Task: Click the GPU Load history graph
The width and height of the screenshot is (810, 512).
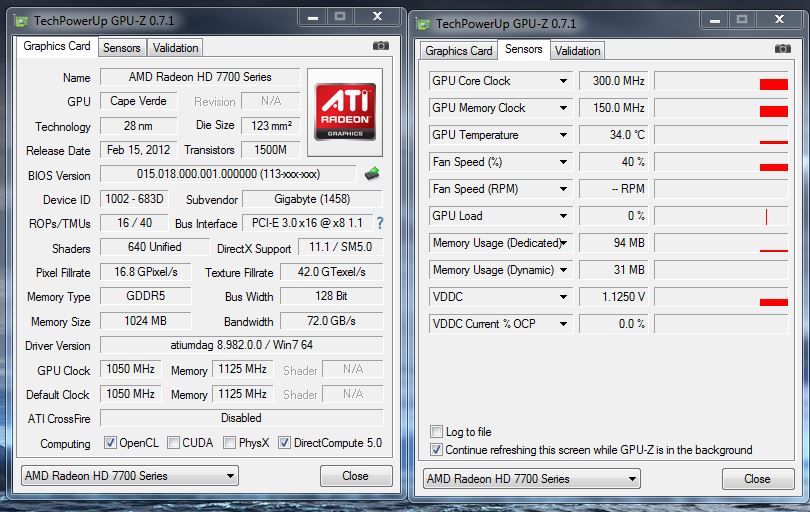Action: 721,216
